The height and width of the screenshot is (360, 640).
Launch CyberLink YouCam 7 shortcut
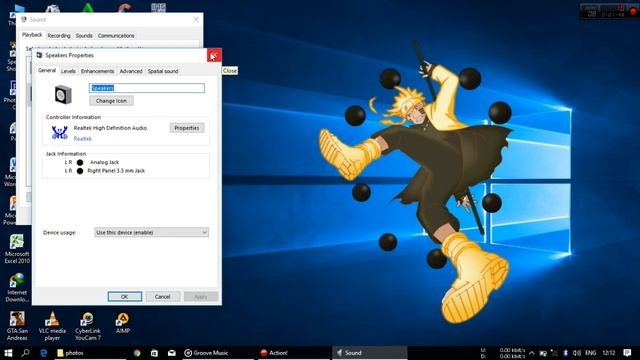coord(87,326)
